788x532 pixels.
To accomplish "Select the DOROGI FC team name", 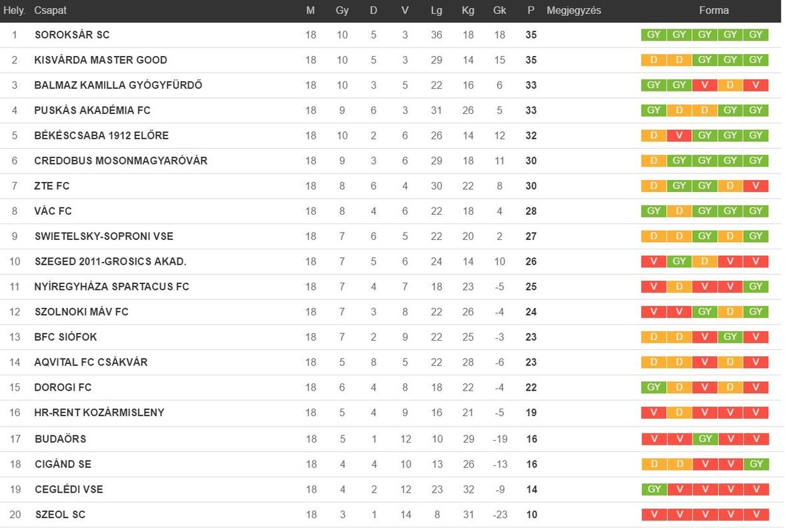I will [x=63, y=387].
